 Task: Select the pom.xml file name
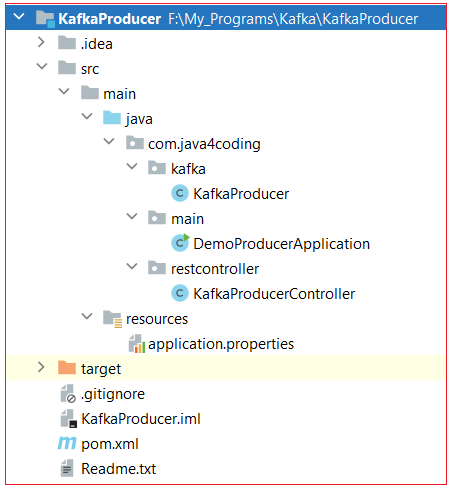click(x=110, y=444)
